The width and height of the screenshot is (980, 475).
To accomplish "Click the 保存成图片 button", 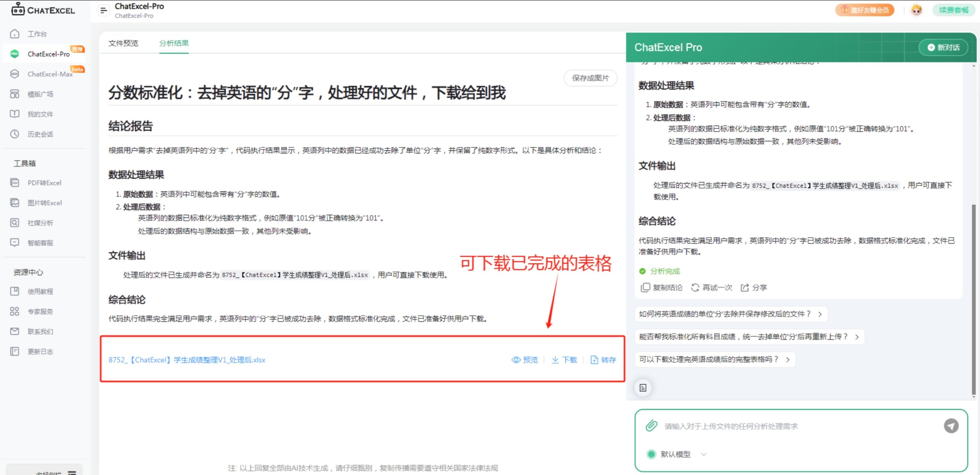I will 590,78.
